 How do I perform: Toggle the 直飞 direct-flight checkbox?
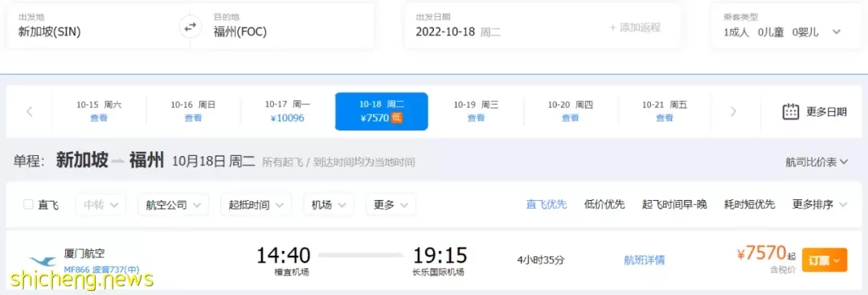coord(28,205)
